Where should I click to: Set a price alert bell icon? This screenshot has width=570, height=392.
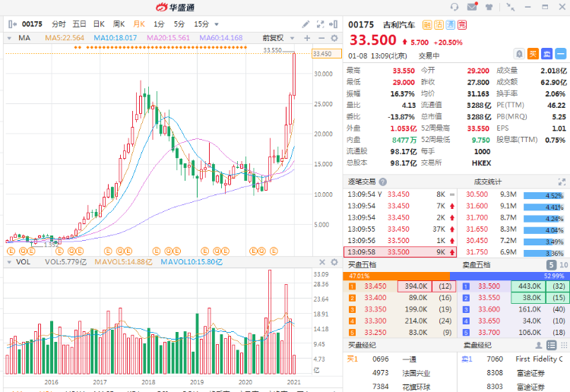(520, 54)
